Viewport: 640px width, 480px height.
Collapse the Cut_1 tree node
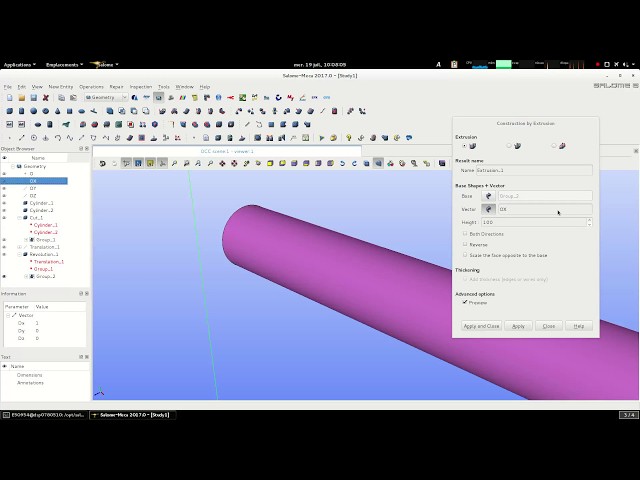(19, 218)
